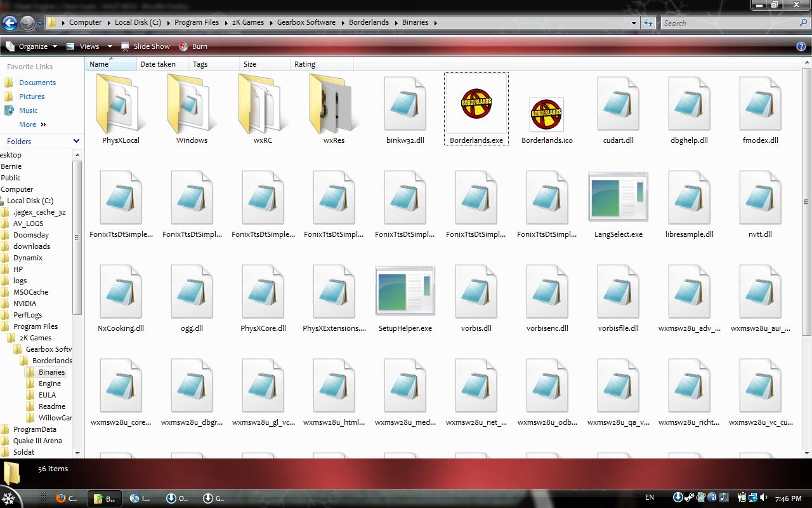The width and height of the screenshot is (812, 508).
Task: Select the nvtt.dll file icon
Action: (x=760, y=198)
